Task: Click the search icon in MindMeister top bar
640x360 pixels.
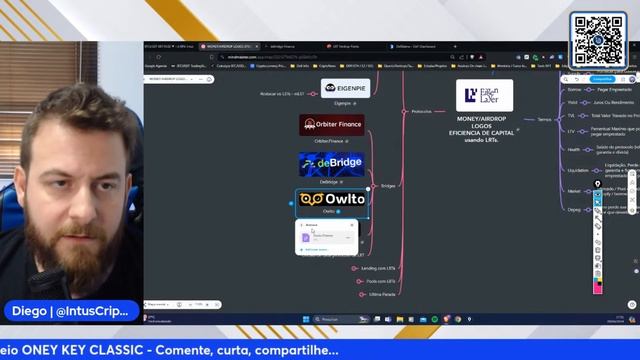Action: (x=566, y=79)
